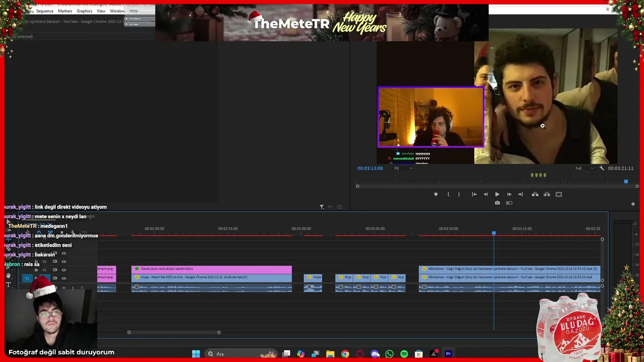Viewport: 644px width, 362px height.
Task: Play the sequence in the Program monitor
Action: [497, 195]
